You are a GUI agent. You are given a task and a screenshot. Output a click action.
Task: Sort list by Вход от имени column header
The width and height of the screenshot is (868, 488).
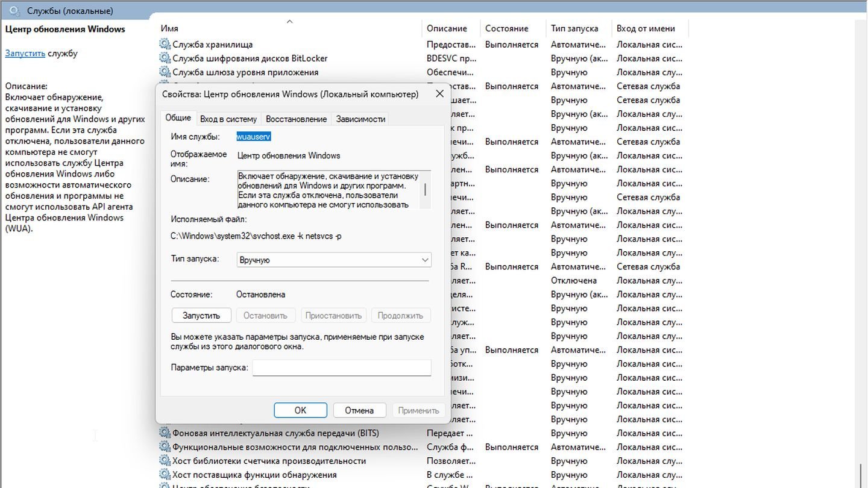[x=646, y=28]
